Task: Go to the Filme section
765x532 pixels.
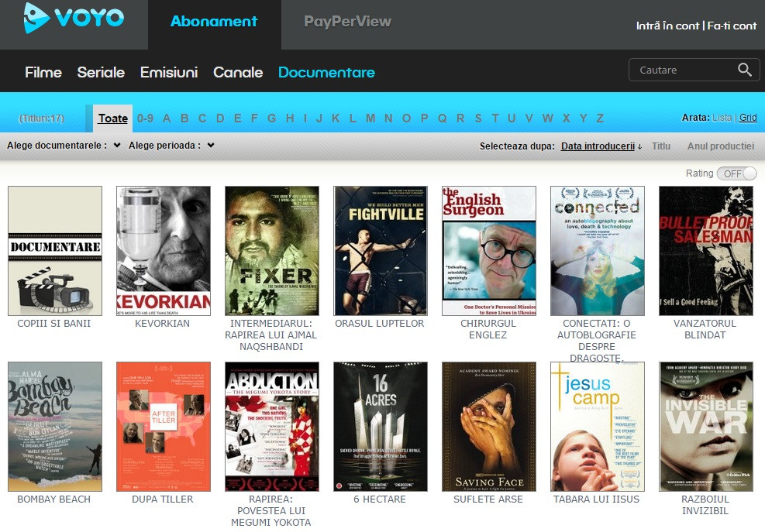Action: [43, 72]
